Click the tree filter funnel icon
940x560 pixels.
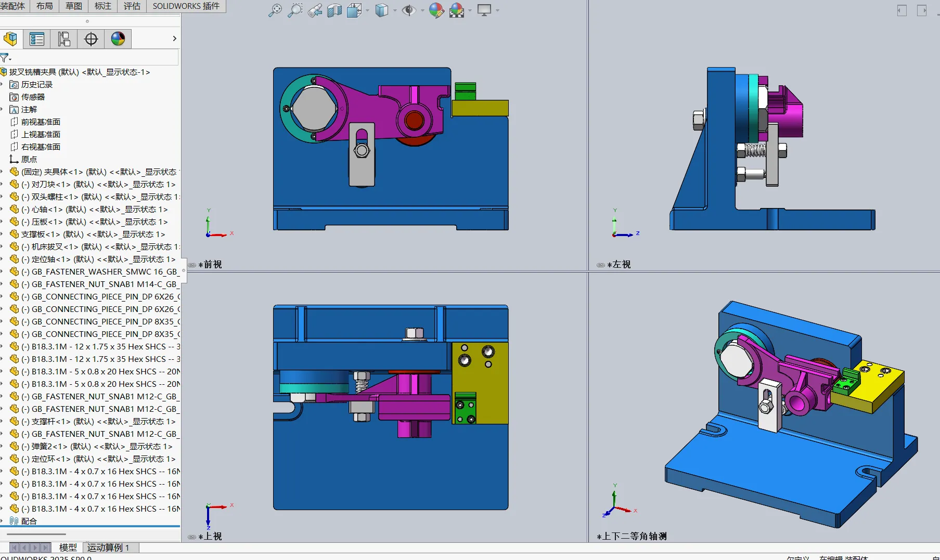point(5,58)
